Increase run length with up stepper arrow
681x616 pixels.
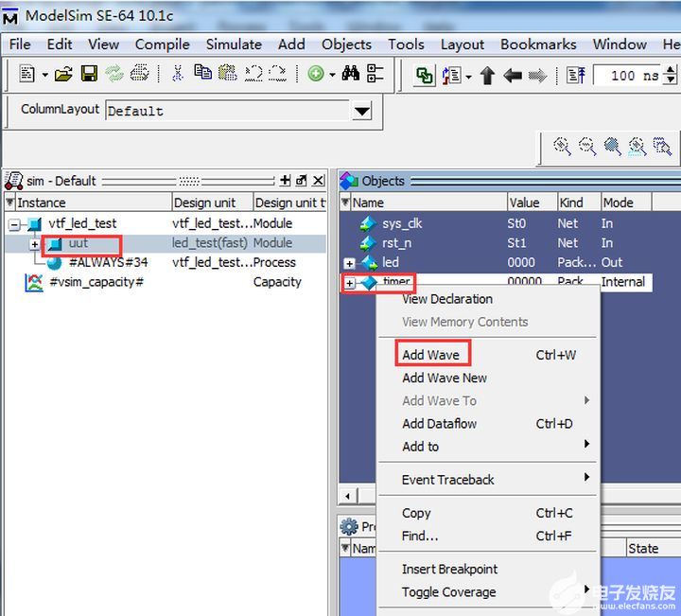[x=671, y=70]
